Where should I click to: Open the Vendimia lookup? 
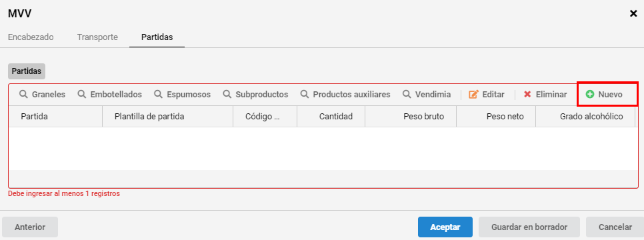pyautogui.click(x=426, y=95)
